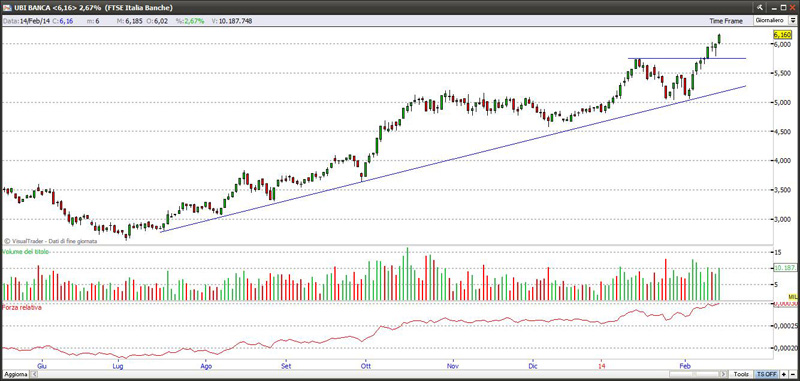800x381 pixels.
Task: Click the Ott month axis label
Action: (365, 366)
